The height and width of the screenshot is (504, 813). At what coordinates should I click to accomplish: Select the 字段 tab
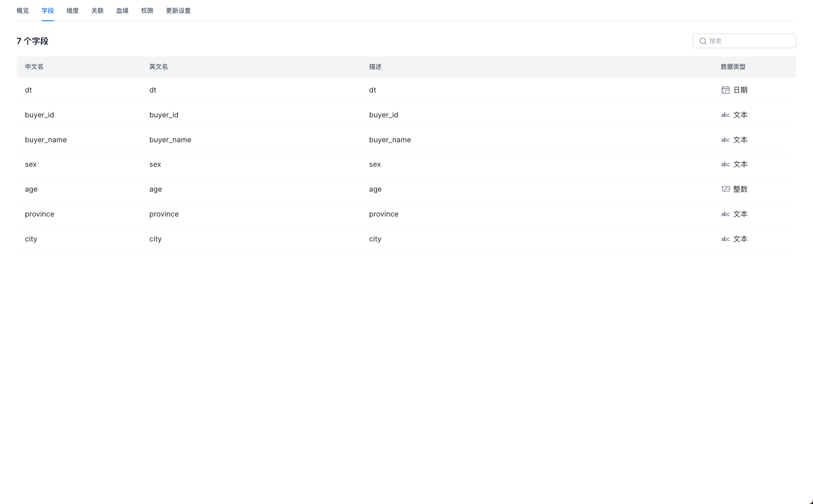[48, 11]
